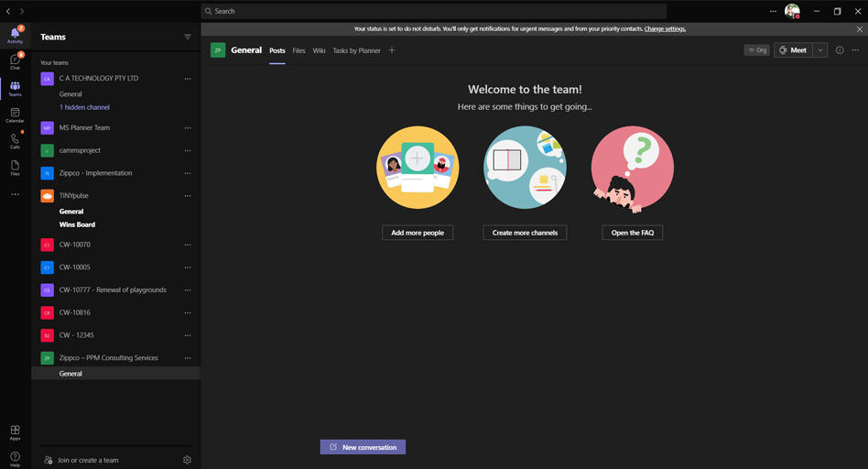
Task: Click the FAQ question mark illustration
Action: pos(632,169)
